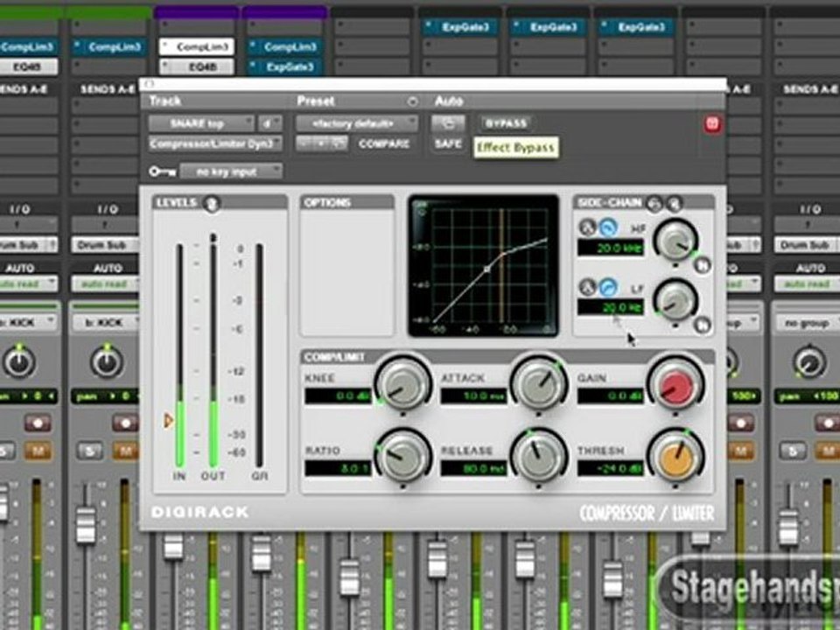Open the 'no group' selector in mixer

(807, 323)
